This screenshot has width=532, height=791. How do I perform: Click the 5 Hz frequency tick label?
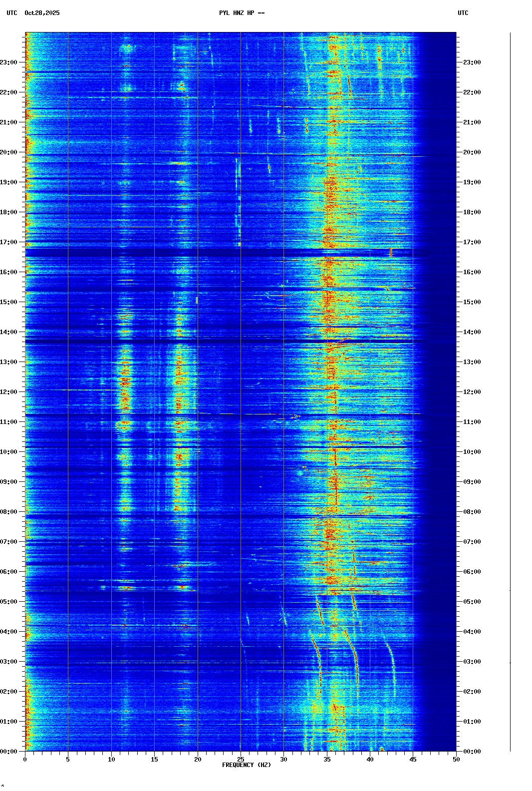click(x=68, y=760)
